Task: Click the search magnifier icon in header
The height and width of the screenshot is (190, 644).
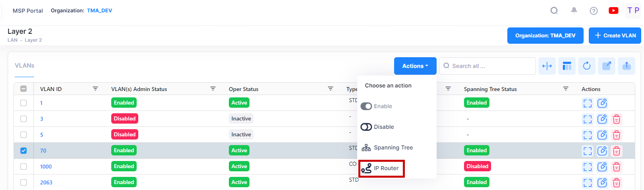Action: click(554, 11)
